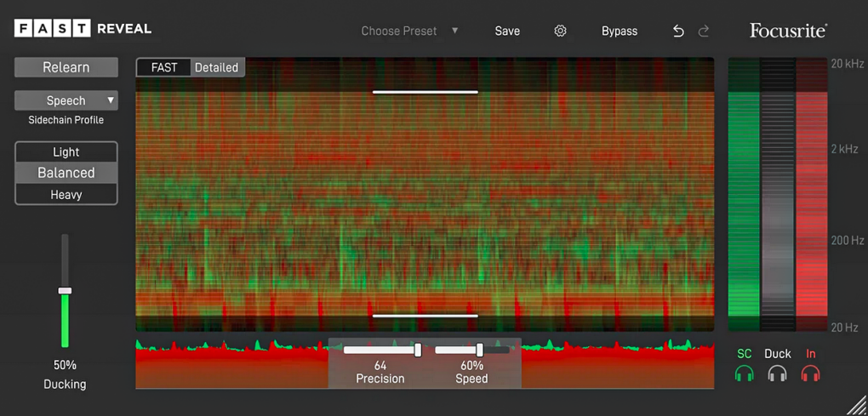The width and height of the screenshot is (868, 416).
Task: Click the Precision slider handle
Action: point(418,350)
